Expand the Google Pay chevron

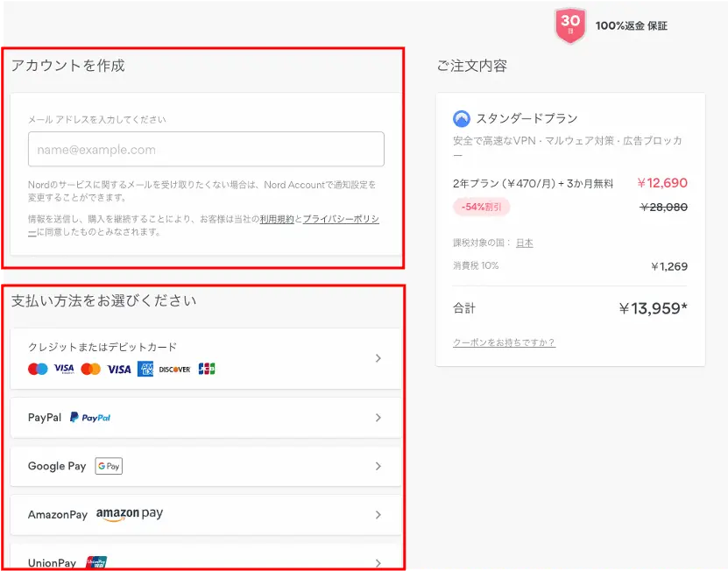click(x=378, y=466)
